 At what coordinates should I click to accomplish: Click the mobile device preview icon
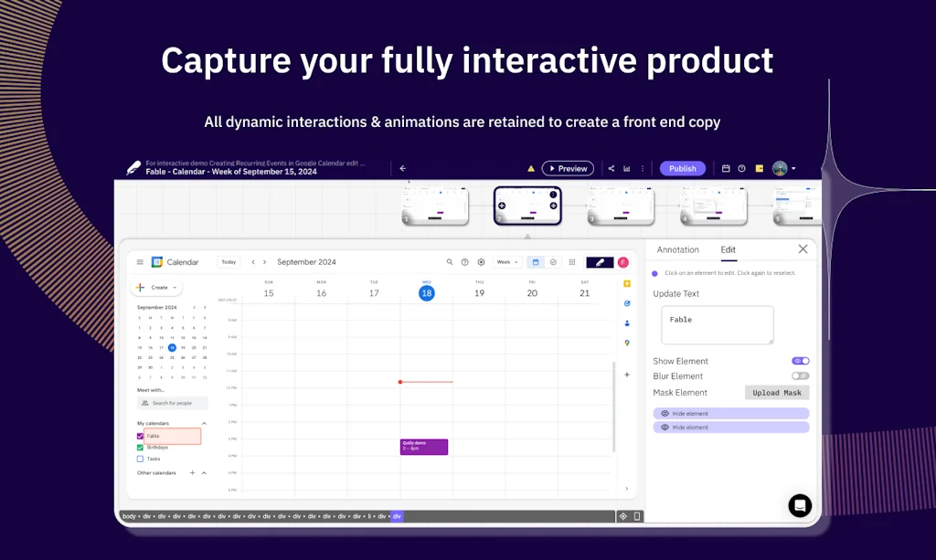(637, 516)
